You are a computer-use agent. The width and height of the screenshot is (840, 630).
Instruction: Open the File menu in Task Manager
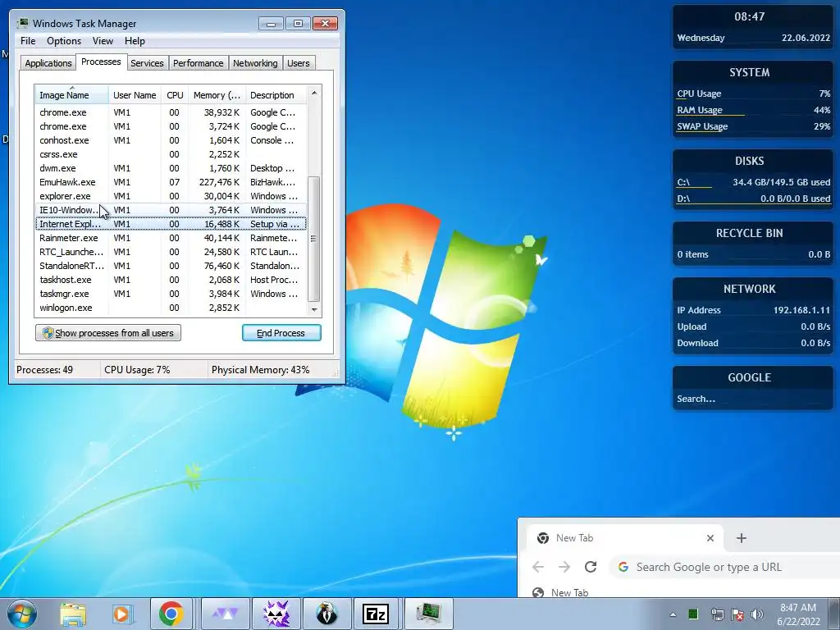tap(28, 41)
